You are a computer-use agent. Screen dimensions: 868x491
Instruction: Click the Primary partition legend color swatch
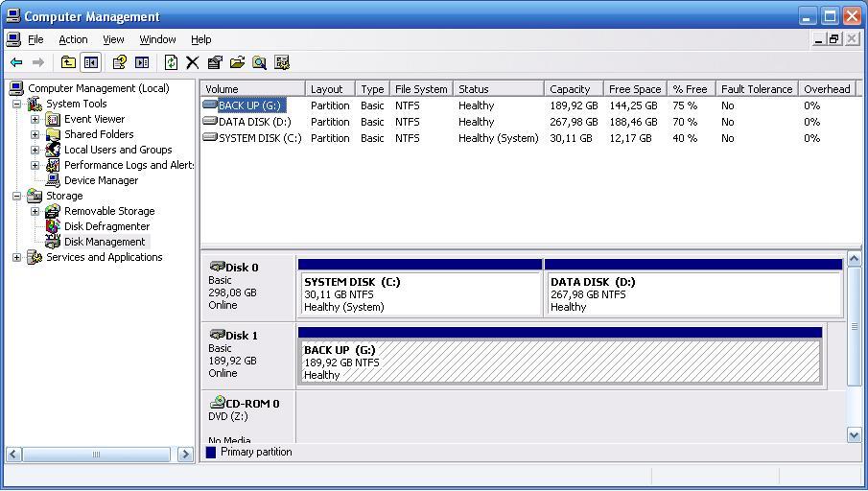pyautogui.click(x=210, y=453)
